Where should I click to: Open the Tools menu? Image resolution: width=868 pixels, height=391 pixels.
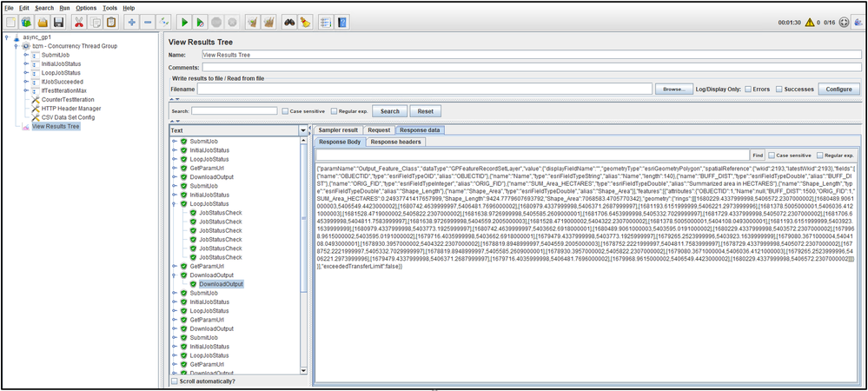tap(109, 9)
